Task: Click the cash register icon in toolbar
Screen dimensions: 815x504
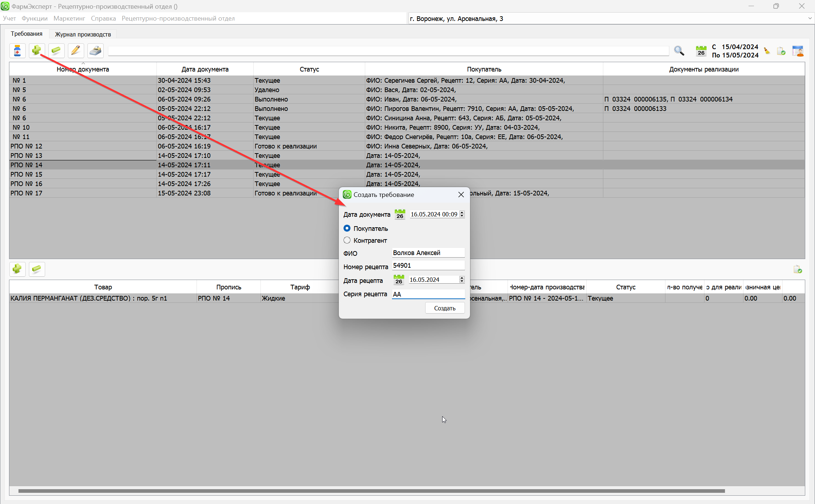Action: [95, 51]
